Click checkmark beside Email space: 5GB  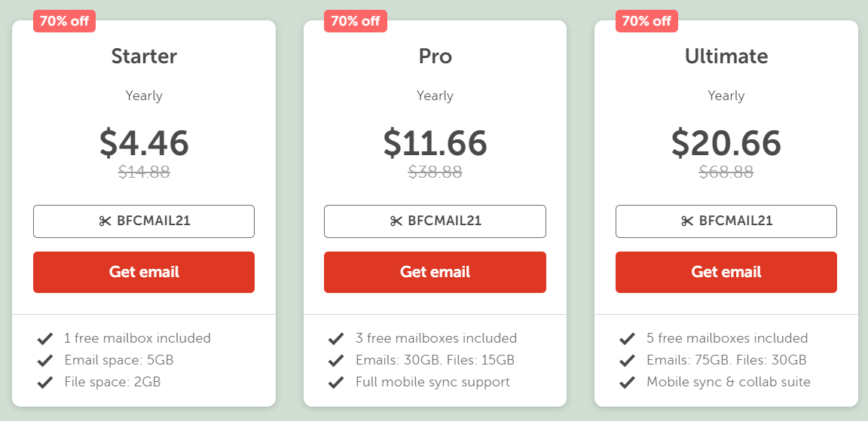point(45,361)
